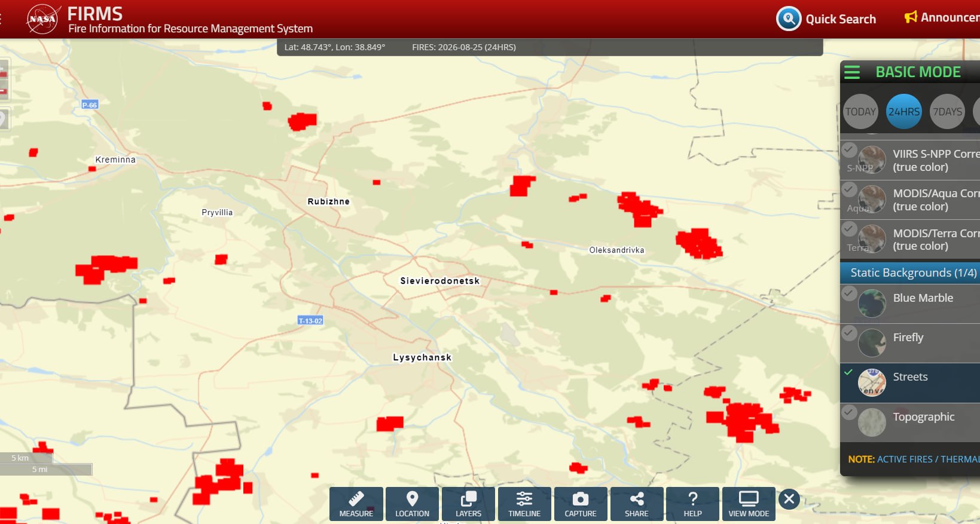Open the hamburger menu beside BASIC MODE
This screenshot has height=524, width=980.
click(852, 72)
